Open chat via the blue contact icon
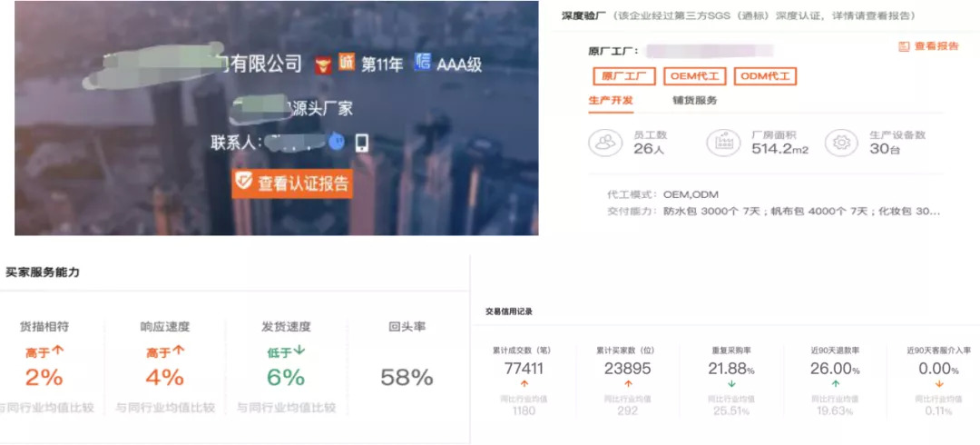The height and width of the screenshot is (445, 980). click(336, 142)
